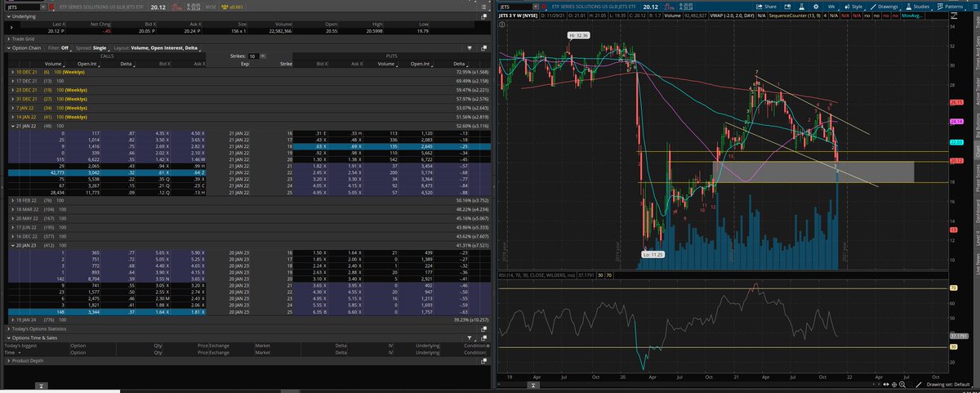Click the red link icon next to chart symbol
Image resolution: width=980 pixels, height=393 pixels.
(544, 7)
